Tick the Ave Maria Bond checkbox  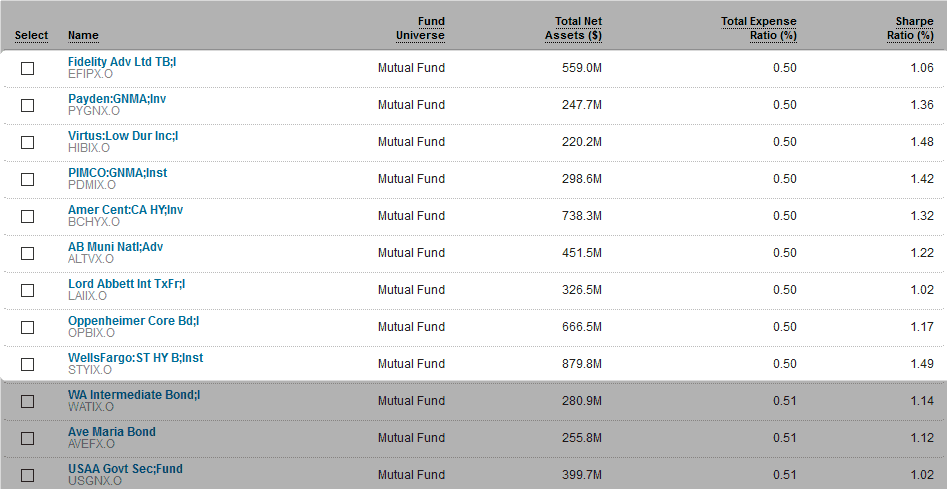click(x=27, y=438)
